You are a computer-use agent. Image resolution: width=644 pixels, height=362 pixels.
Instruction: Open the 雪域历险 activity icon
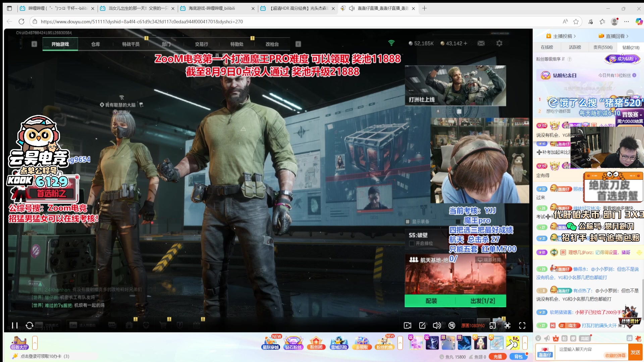tap(339, 343)
